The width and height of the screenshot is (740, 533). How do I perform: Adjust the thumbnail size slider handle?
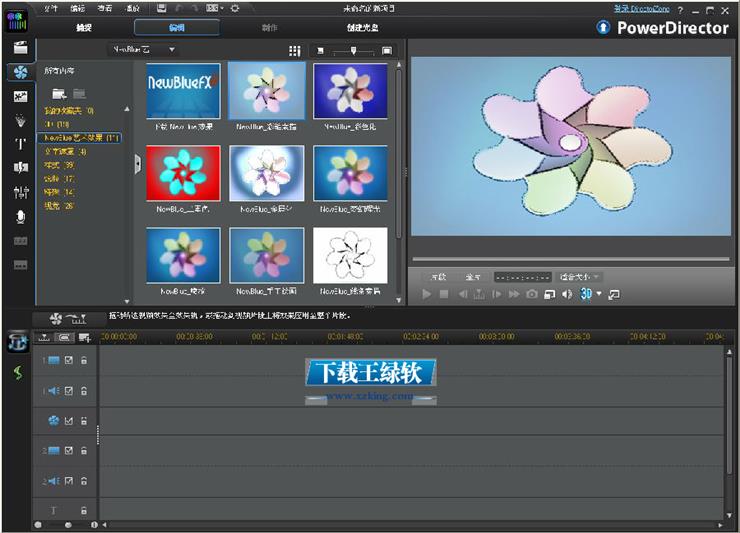point(353,51)
